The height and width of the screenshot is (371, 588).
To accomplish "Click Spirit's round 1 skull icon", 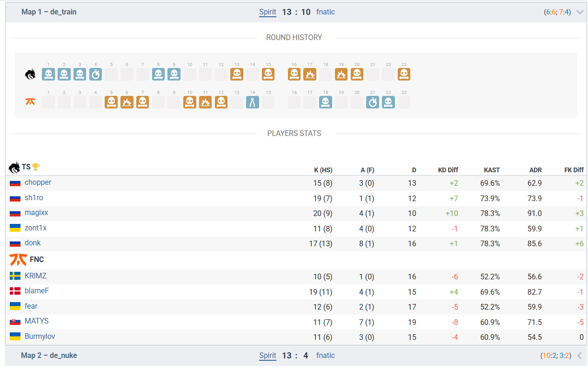I will coord(48,74).
